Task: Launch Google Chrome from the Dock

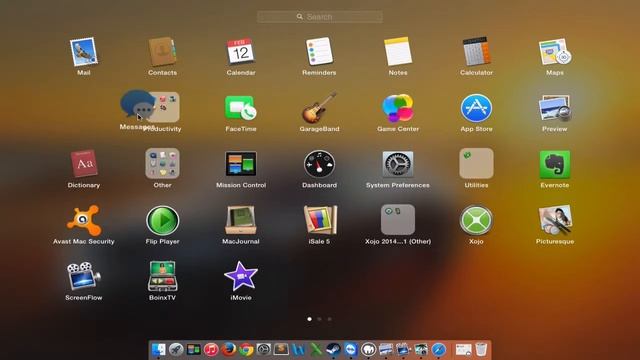Action: click(246, 349)
